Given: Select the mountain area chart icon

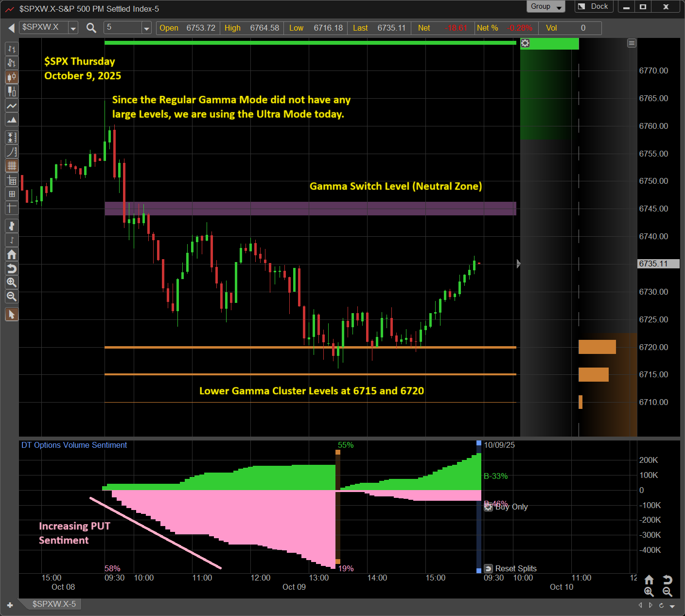Looking at the screenshot, I should click(12, 120).
